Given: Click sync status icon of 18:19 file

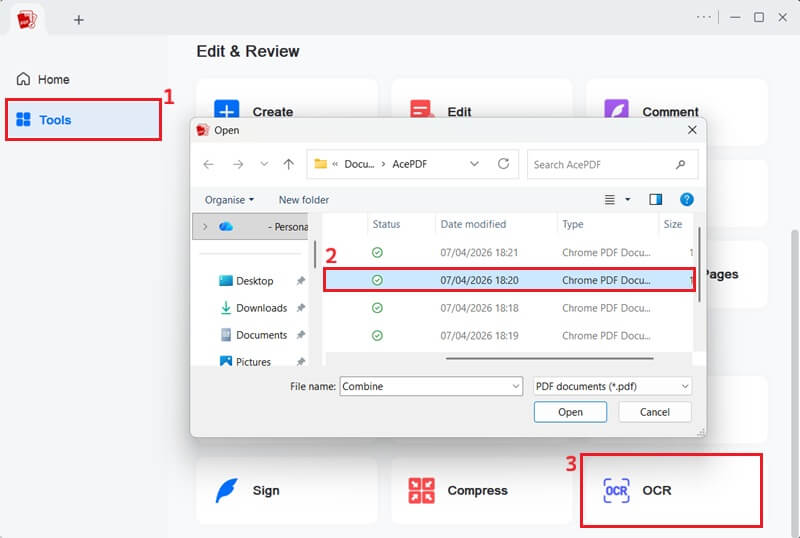Looking at the screenshot, I should click(377, 336).
